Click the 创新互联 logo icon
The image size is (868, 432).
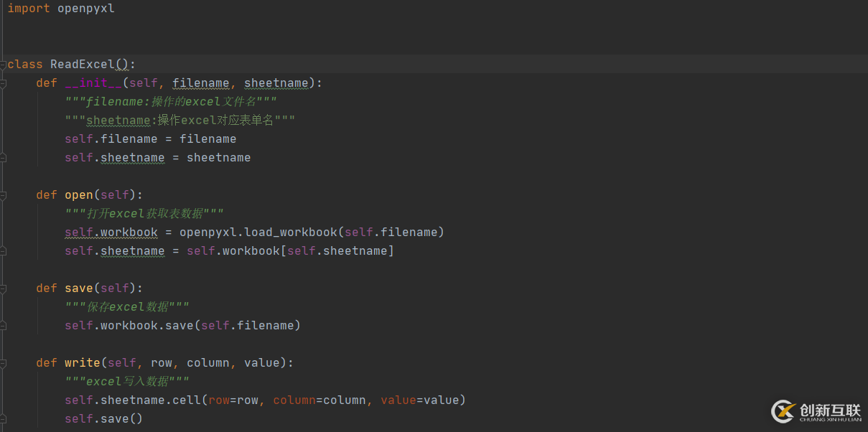[783, 411]
